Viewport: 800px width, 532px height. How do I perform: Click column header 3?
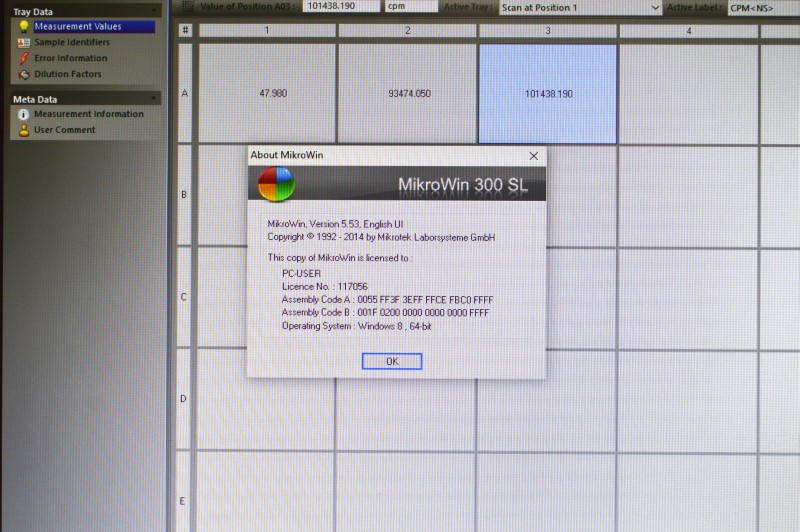[x=547, y=31]
